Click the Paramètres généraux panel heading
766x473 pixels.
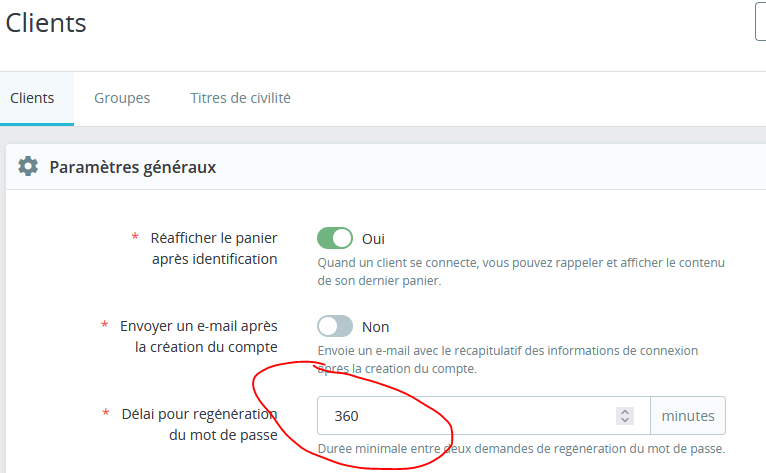point(132,167)
